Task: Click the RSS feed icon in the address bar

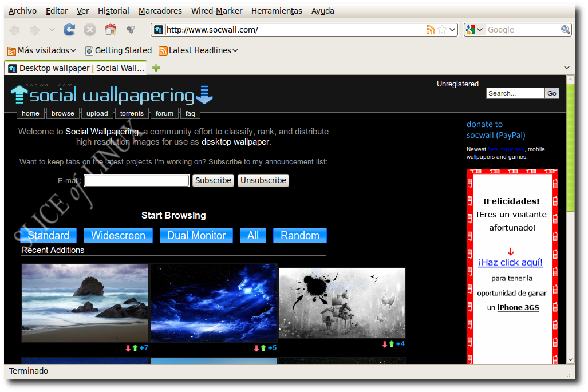Action: 431,29
